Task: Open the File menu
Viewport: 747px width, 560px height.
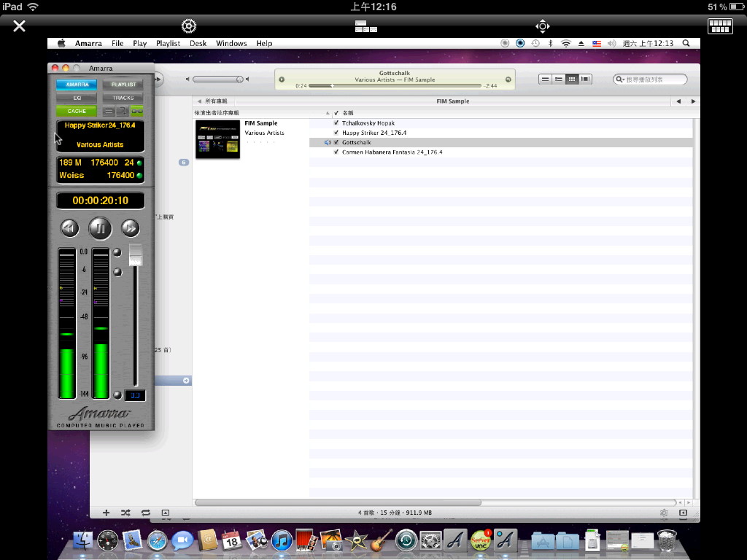Action: tap(117, 43)
